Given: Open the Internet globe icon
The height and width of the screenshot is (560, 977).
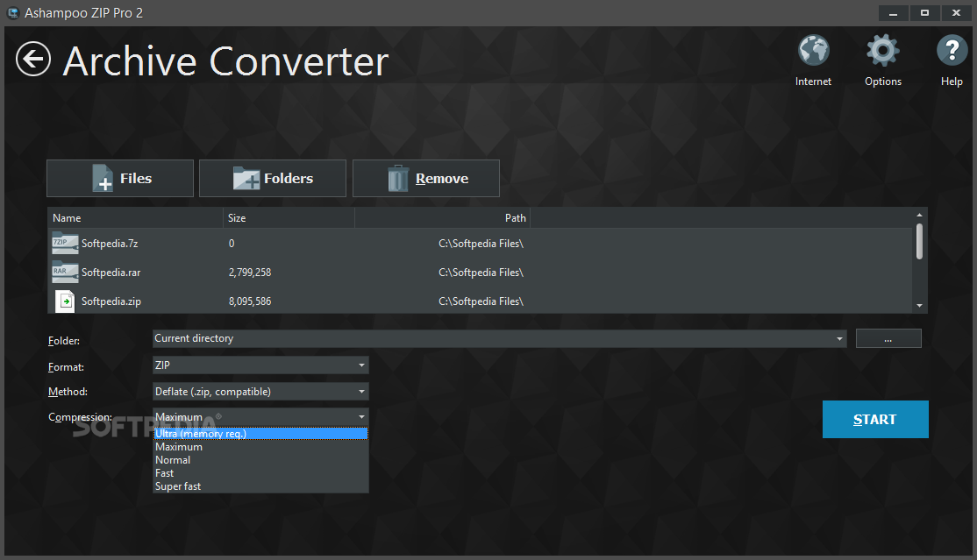Looking at the screenshot, I should (813, 51).
